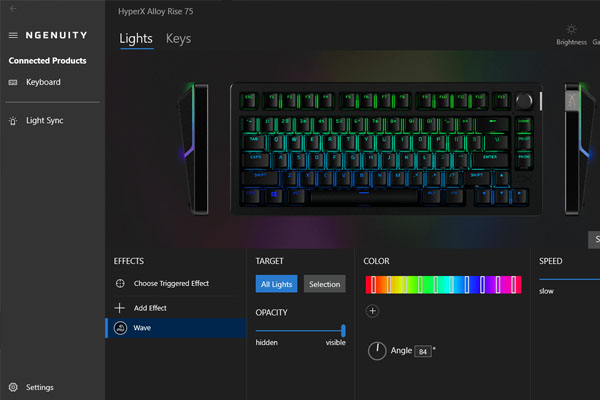Image resolution: width=600 pixels, height=400 pixels.
Task: Click the plus icon beside Add Effect
Action: 120,308
